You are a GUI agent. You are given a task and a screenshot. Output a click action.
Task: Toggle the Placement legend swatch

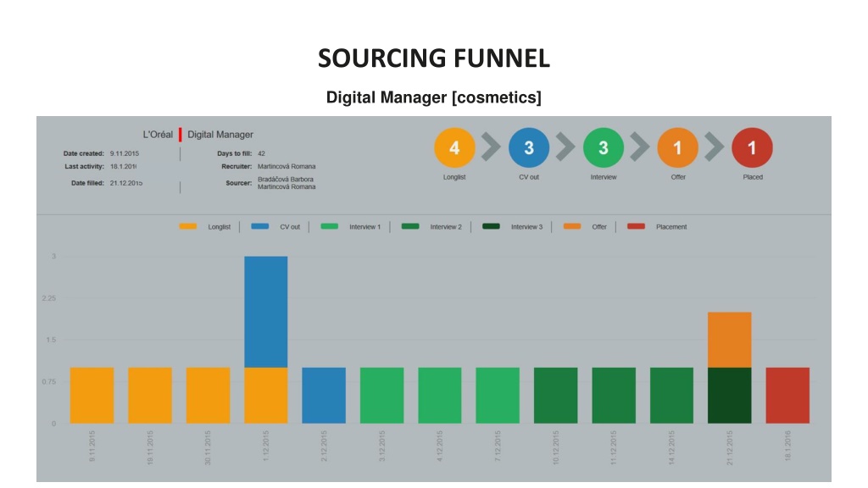click(x=636, y=226)
